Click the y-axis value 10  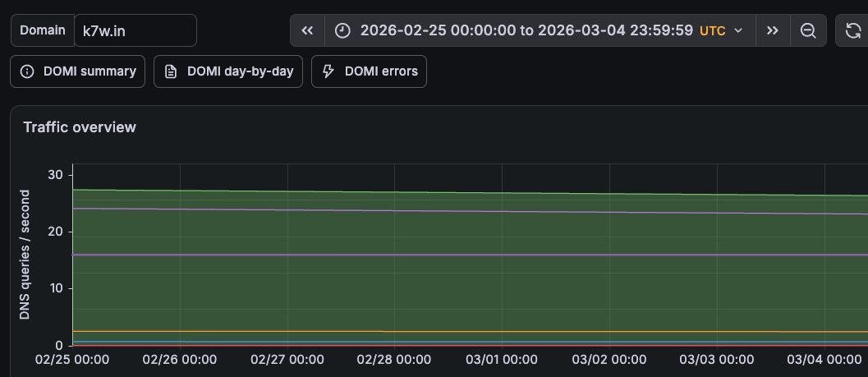(57, 288)
